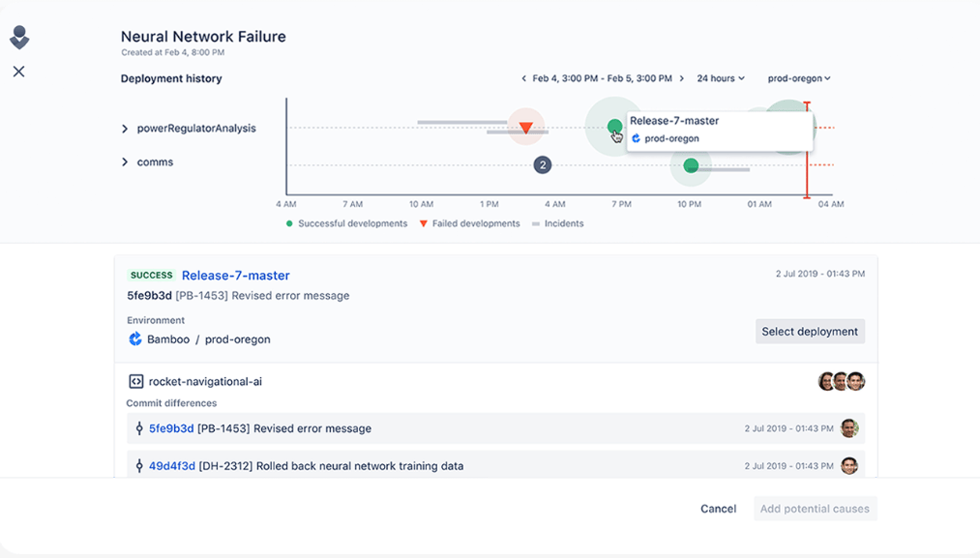Expand the comms service row

point(125,162)
